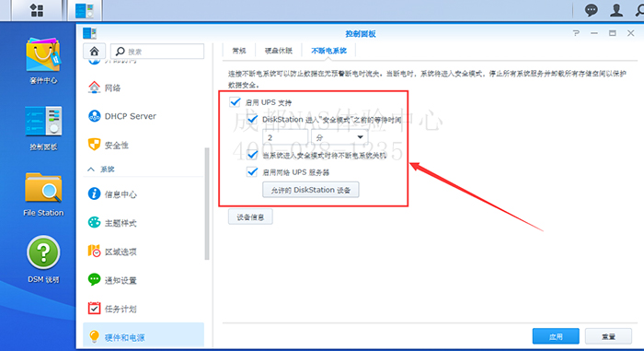Click Control Panel window title icon

pos(89,33)
